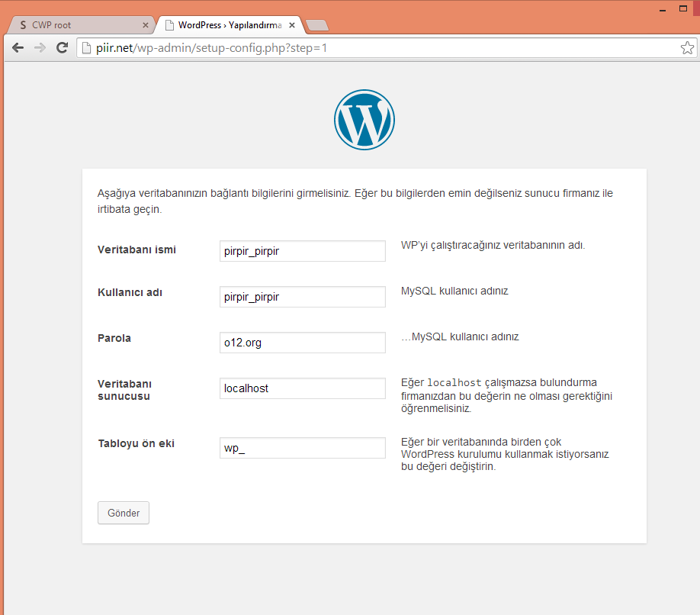
Task: Click the intro paragraph starting 'Aşağıya veritabanınızın'
Action: (355, 201)
